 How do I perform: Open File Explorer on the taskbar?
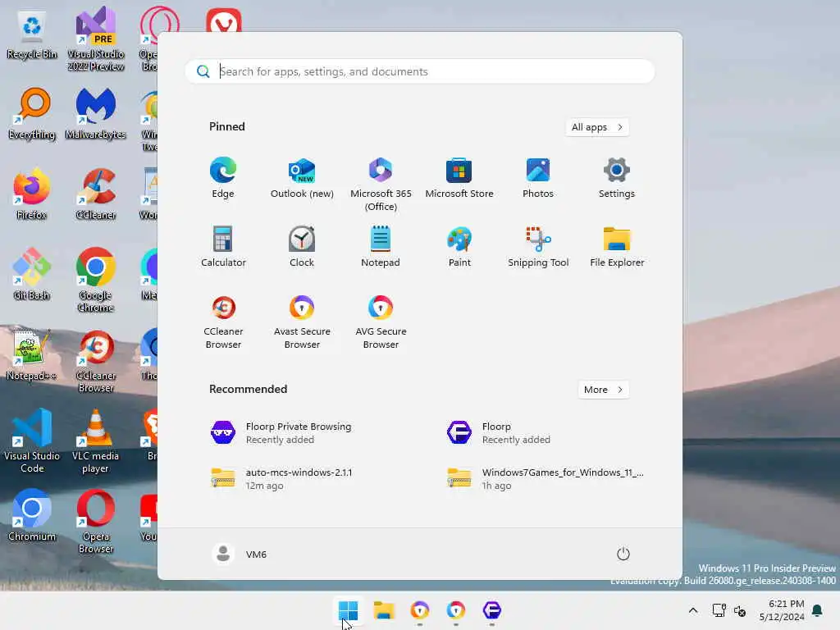[x=384, y=610]
